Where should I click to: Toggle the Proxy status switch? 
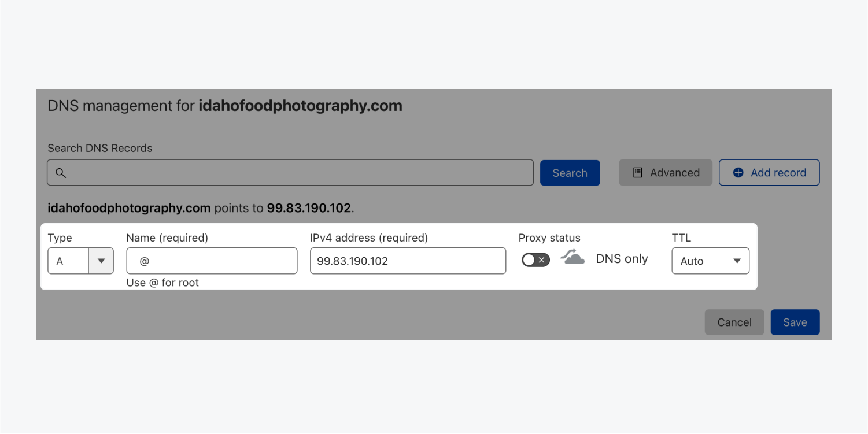(535, 260)
